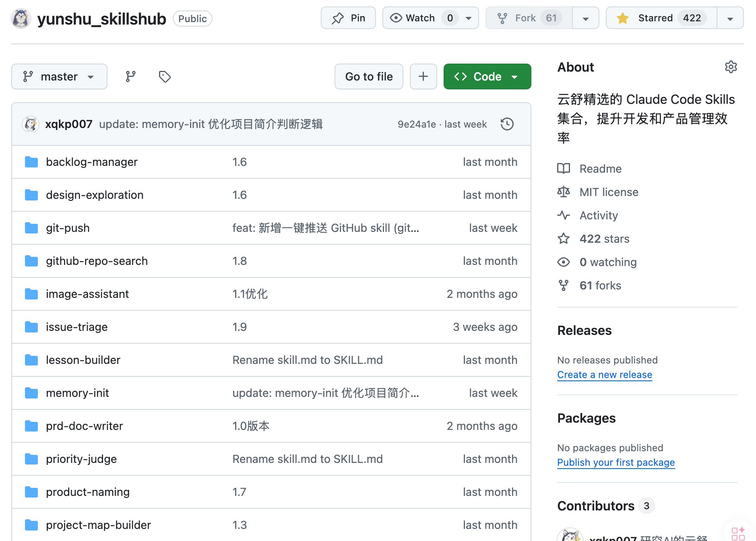756x541 pixels.
Task: Open the branches view icon
Action: pyautogui.click(x=130, y=76)
